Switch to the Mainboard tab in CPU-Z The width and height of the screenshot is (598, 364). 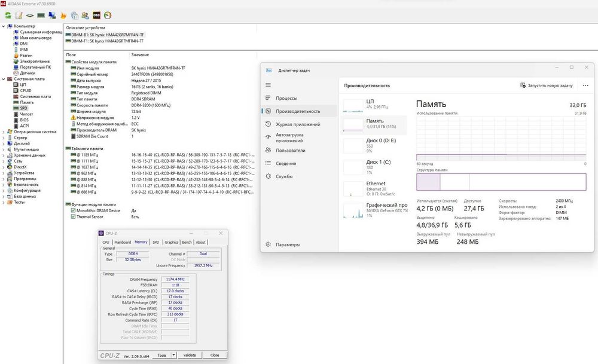tap(123, 243)
